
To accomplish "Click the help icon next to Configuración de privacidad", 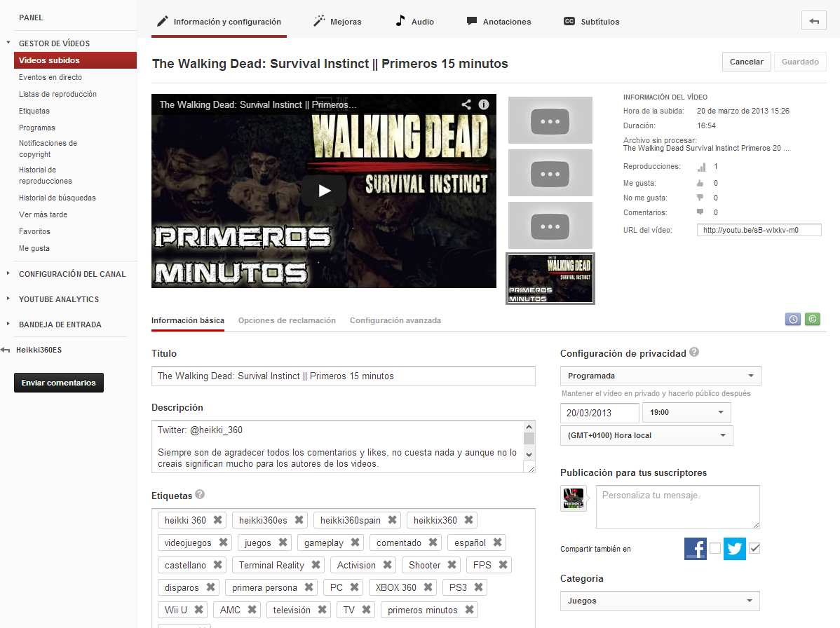I will (x=693, y=353).
